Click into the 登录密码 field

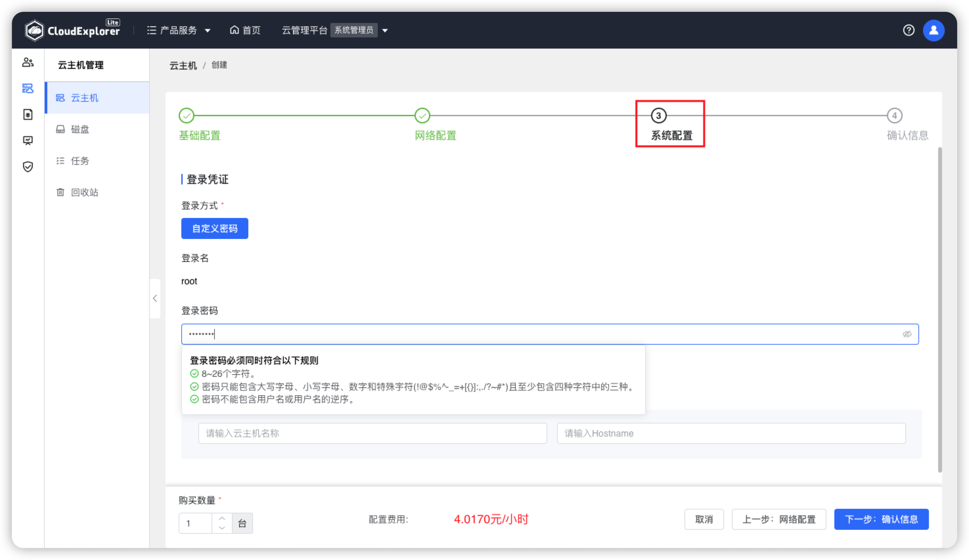[x=550, y=334]
